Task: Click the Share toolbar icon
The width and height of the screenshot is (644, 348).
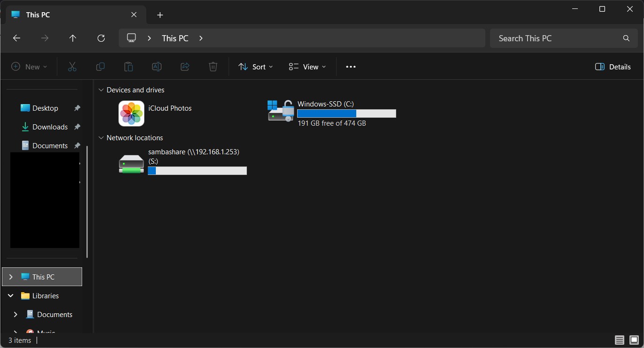Action: pos(185,67)
